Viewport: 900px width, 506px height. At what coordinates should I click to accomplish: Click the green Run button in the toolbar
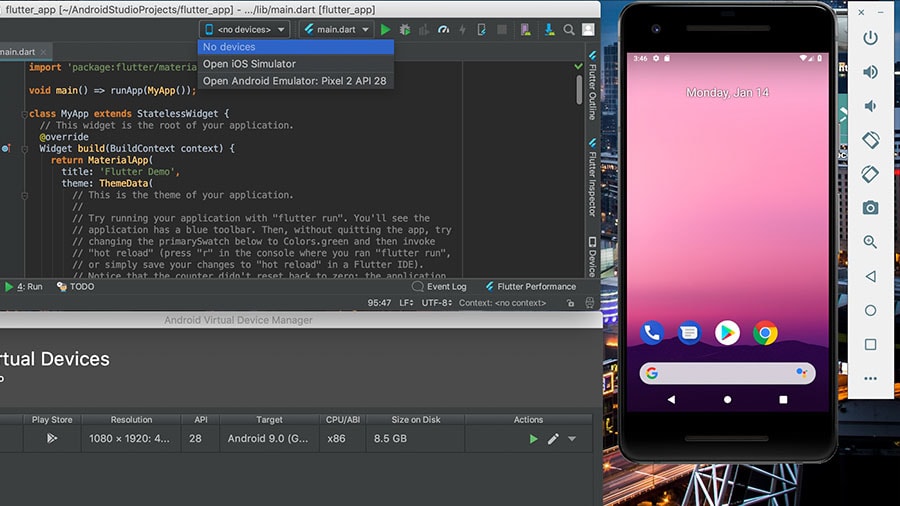[x=386, y=29]
